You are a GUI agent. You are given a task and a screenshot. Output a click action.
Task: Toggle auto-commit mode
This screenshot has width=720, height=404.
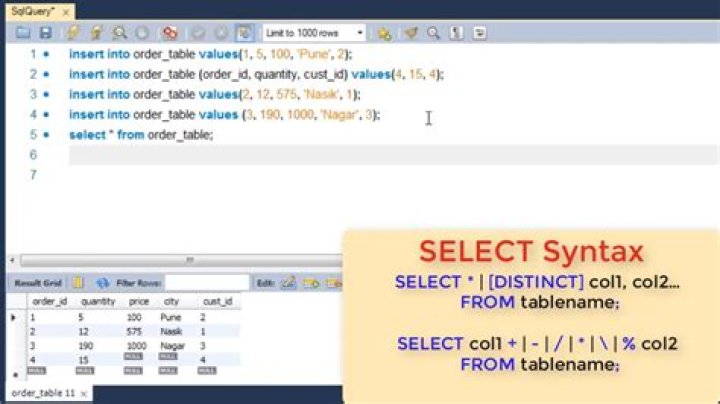tap(244, 33)
